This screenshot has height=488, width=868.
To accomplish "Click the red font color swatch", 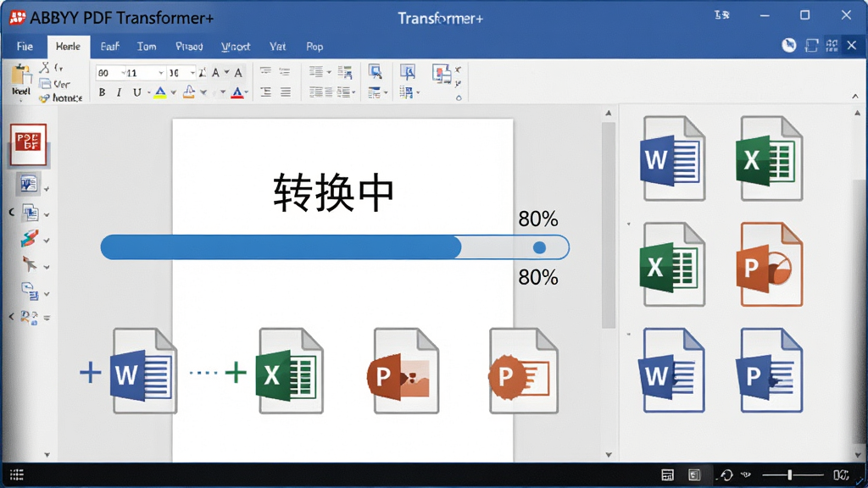I will [x=237, y=92].
